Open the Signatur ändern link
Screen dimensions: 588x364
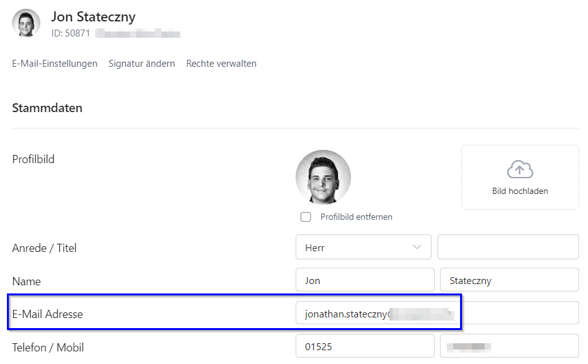tap(142, 64)
